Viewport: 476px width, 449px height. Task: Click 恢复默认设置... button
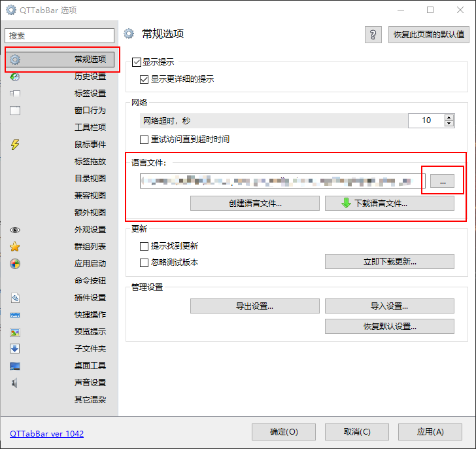(390, 326)
